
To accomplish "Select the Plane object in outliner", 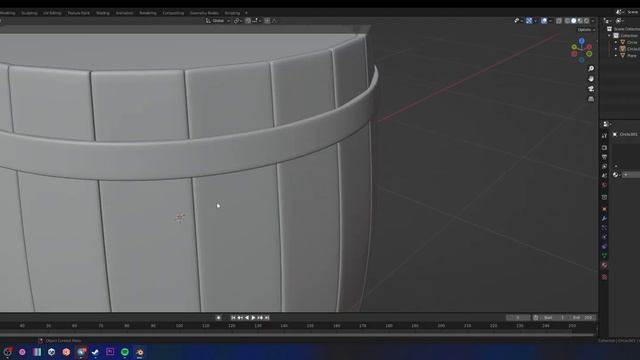I will [631, 55].
